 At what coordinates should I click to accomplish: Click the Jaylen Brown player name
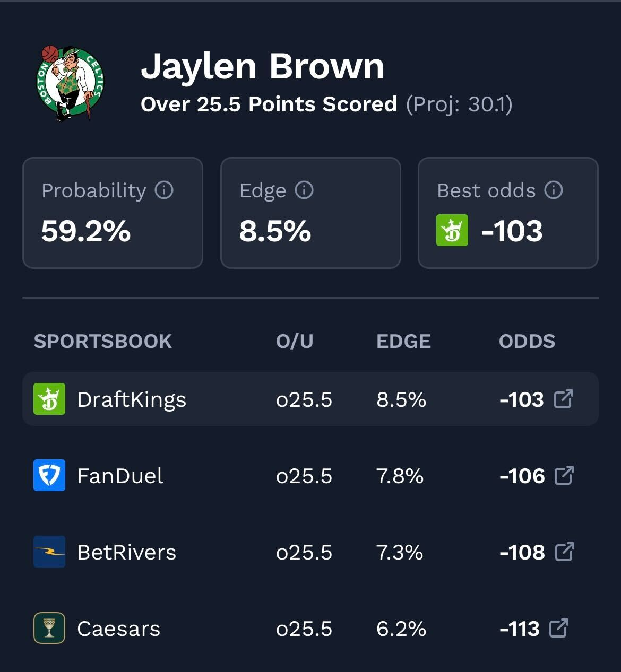click(262, 66)
